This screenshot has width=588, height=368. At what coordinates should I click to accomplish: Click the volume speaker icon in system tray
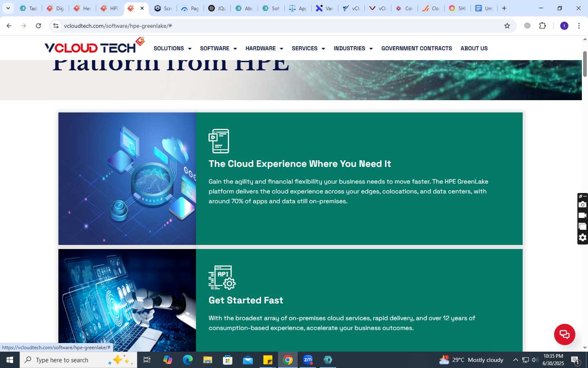[535, 360]
